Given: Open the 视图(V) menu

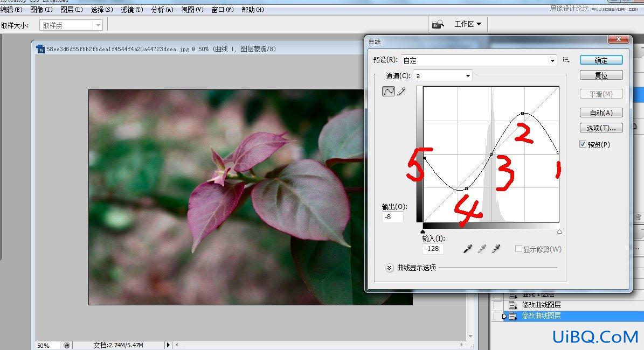Looking at the screenshot, I should pyautogui.click(x=192, y=10).
